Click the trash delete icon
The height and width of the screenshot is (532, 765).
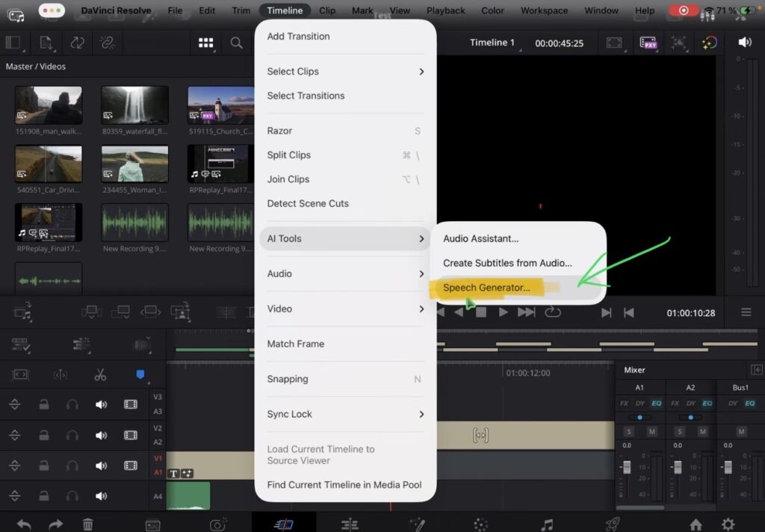click(88, 525)
